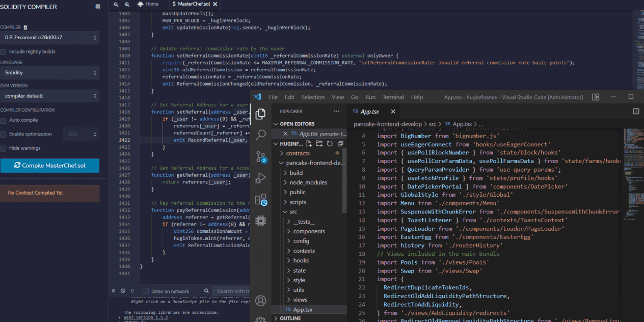Refresh the explorer file tree
The image size is (644, 322).
(330, 144)
